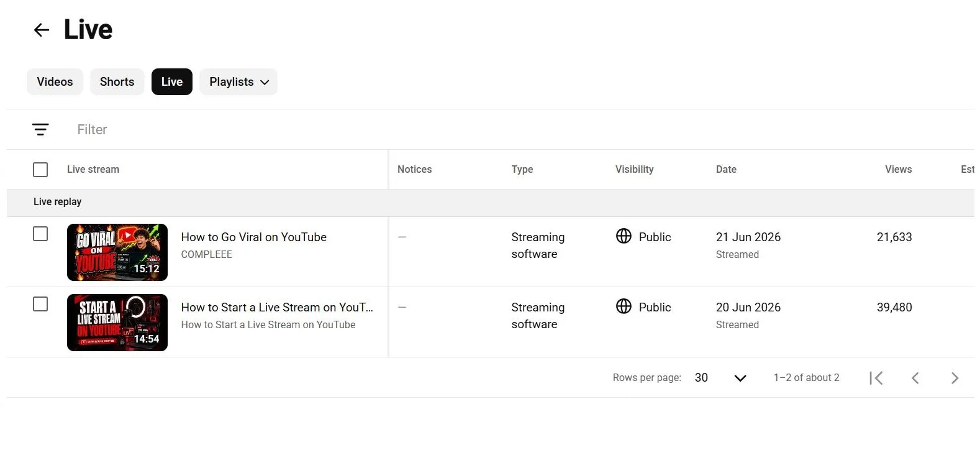Go to previous page of results
The width and height of the screenshot is (980, 455).
tap(915, 378)
